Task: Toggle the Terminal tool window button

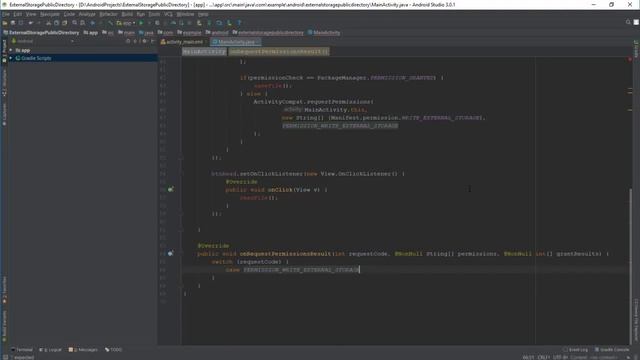Action: point(22,350)
